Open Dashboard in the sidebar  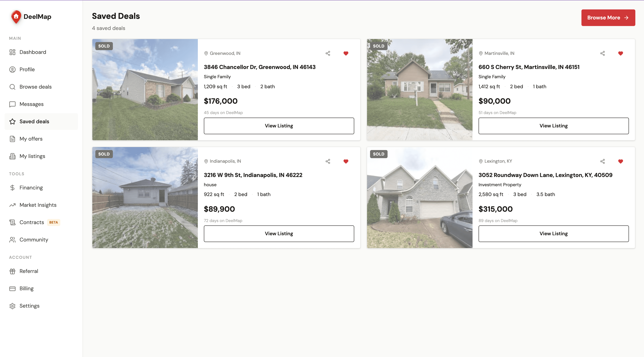pyautogui.click(x=41, y=52)
